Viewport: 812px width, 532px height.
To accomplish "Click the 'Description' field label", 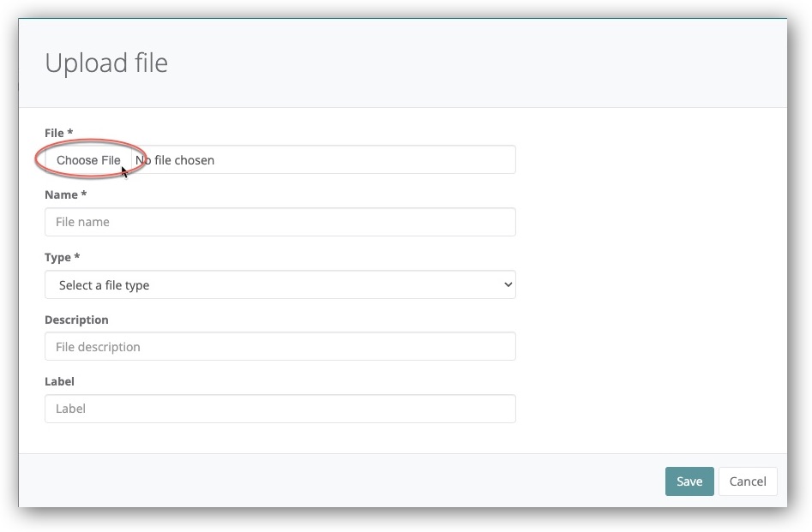I will pyautogui.click(x=76, y=320).
